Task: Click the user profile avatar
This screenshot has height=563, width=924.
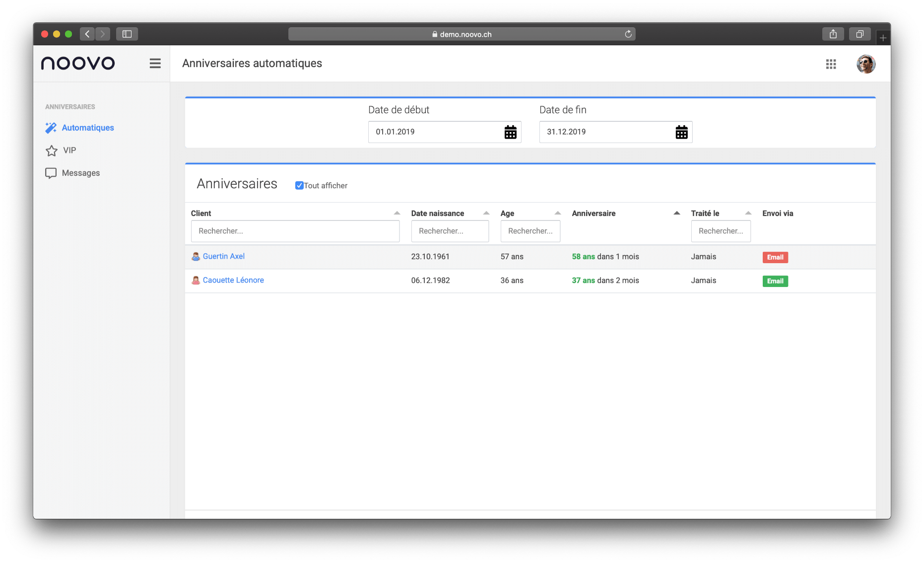Action: pos(865,64)
